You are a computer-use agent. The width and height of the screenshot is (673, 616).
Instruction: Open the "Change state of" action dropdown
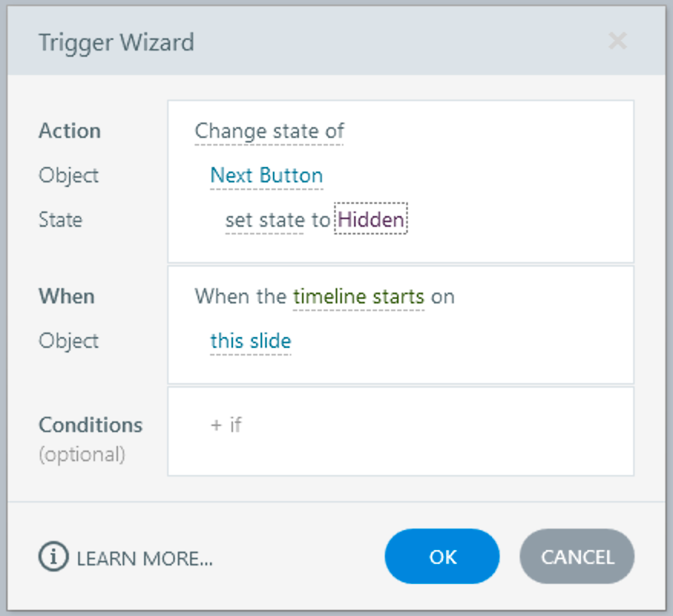[x=269, y=131]
